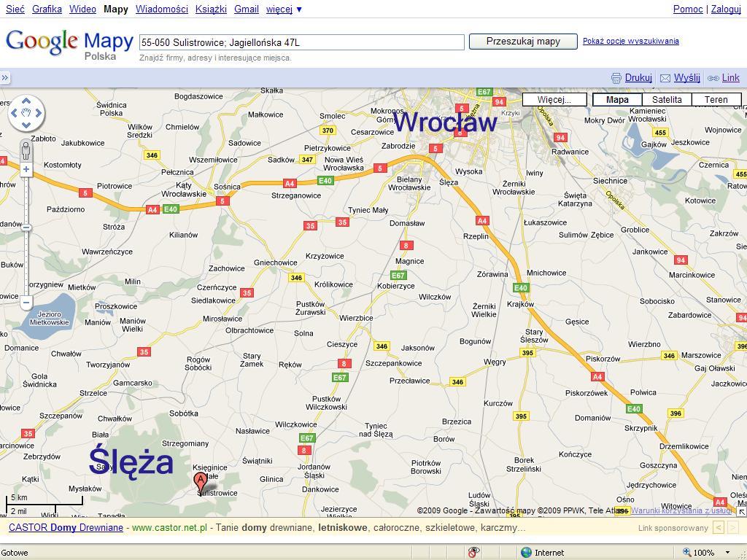
Task: Pan the map up with arrow control
Action: tap(26, 101)
